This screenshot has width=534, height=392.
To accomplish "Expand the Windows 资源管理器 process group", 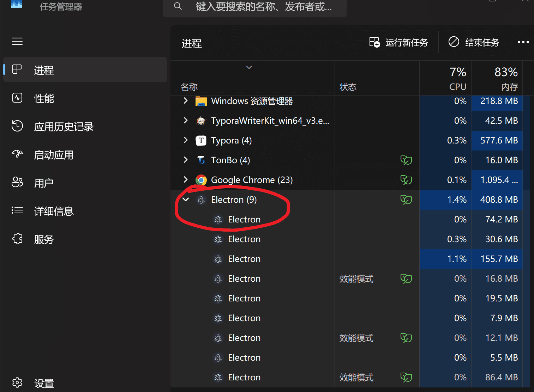I will (x=186, y=101).
